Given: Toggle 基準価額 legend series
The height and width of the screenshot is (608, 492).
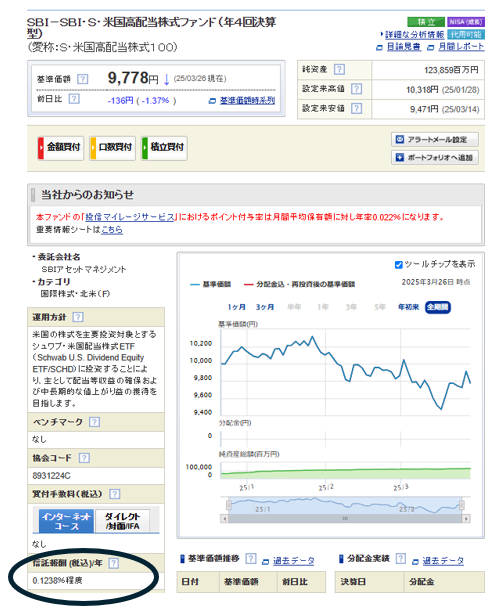Looking at the screenshot, I should tap(211, 284).
